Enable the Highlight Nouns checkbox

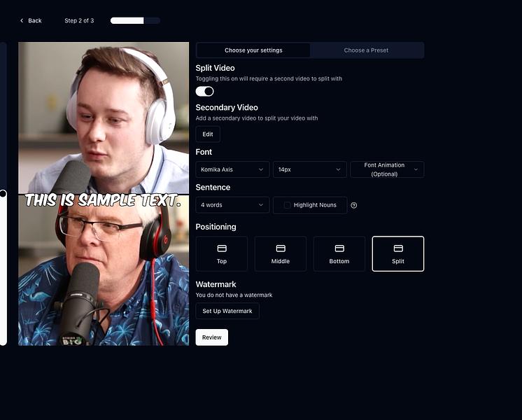click(x=287, y=205)
